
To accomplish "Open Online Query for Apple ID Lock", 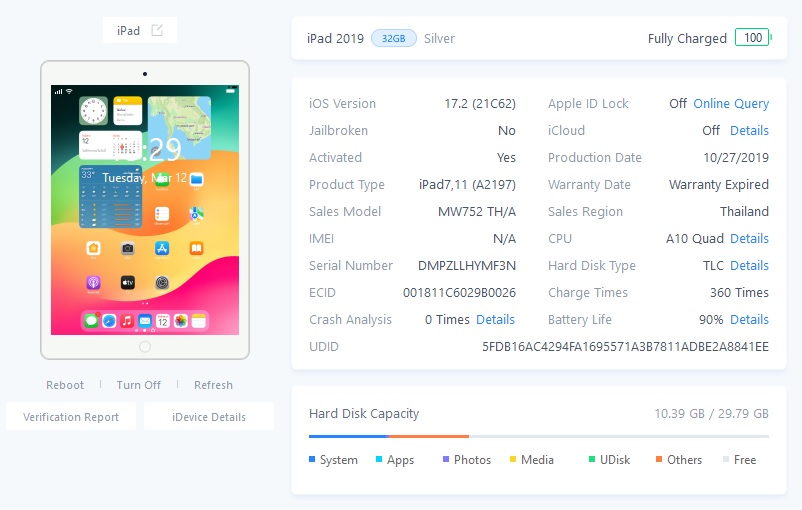I will [x=731, y=103].
